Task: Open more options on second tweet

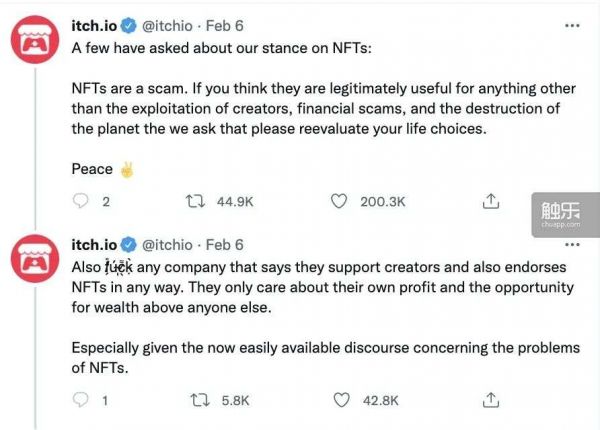Action: coord(571,245)
